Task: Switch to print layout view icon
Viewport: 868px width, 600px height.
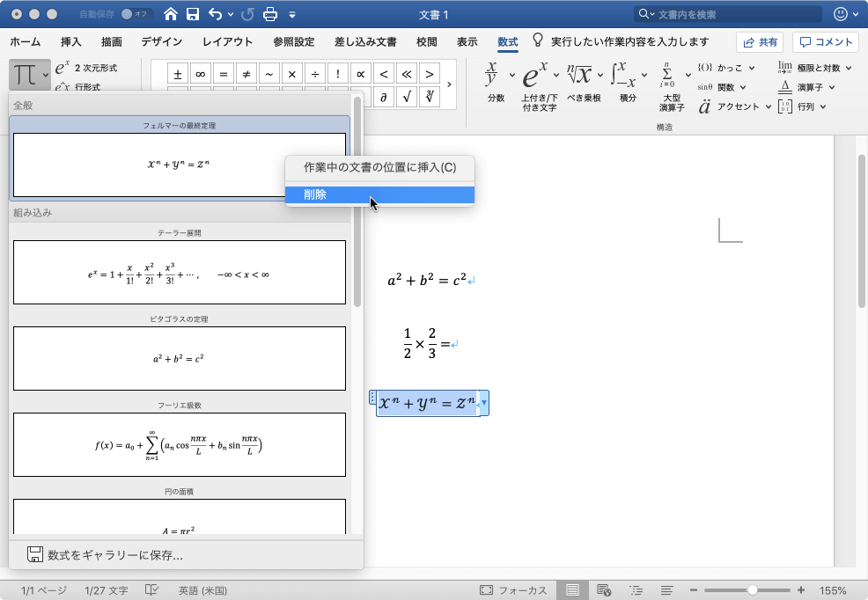Action: (572, 590)
